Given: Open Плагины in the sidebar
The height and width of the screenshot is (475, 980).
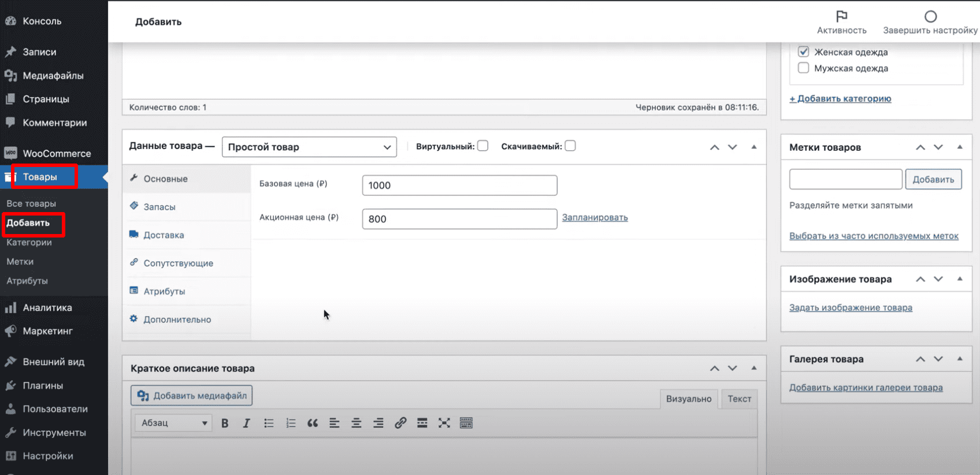Looking at the screenshot, I should [43, 385].
